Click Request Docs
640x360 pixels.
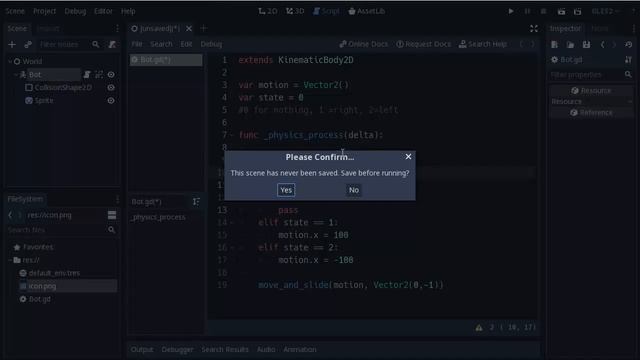[x=424, y=44]
